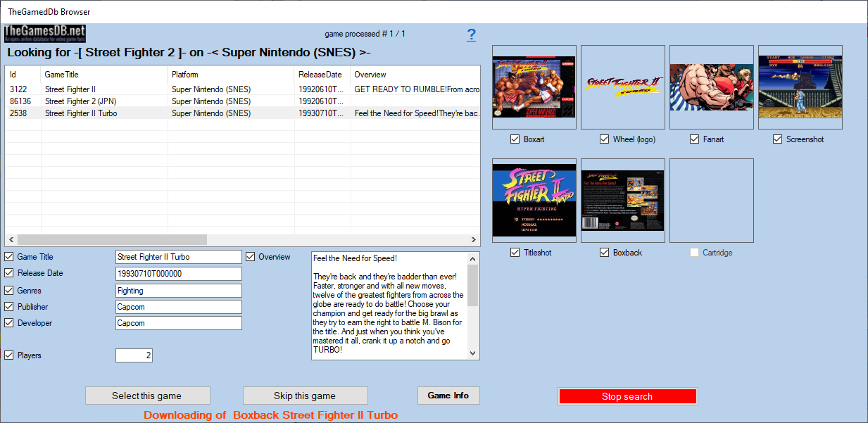The image size is (868, 423).
Task: Uncheck the Boxart checkbox
Action: [x=515, y=139]
